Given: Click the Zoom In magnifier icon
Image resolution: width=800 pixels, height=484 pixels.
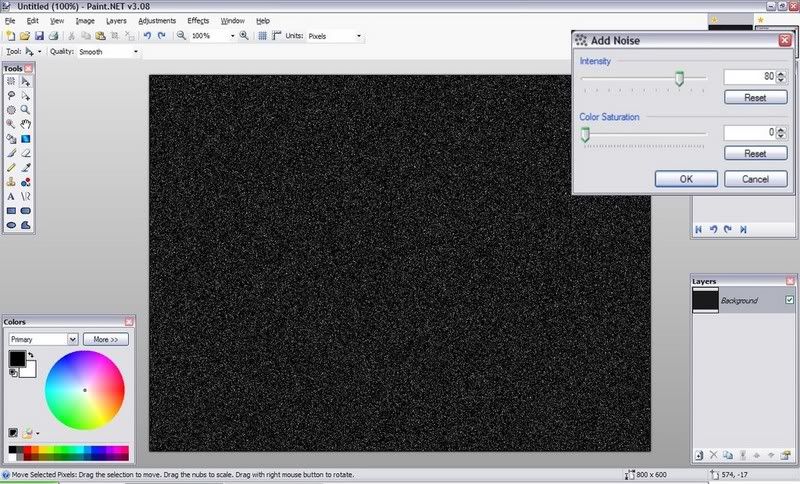Looking at the screenshot, I should click(x=244, y=36).
